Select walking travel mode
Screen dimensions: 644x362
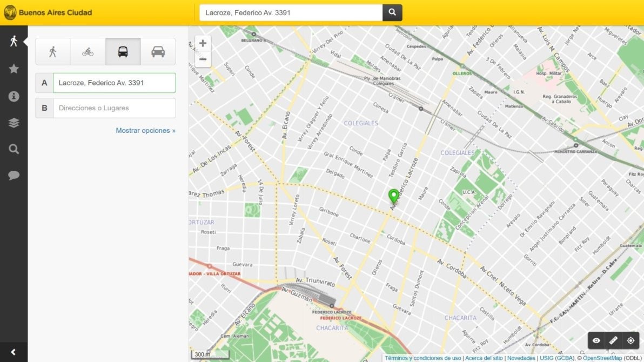pos(53,52)
